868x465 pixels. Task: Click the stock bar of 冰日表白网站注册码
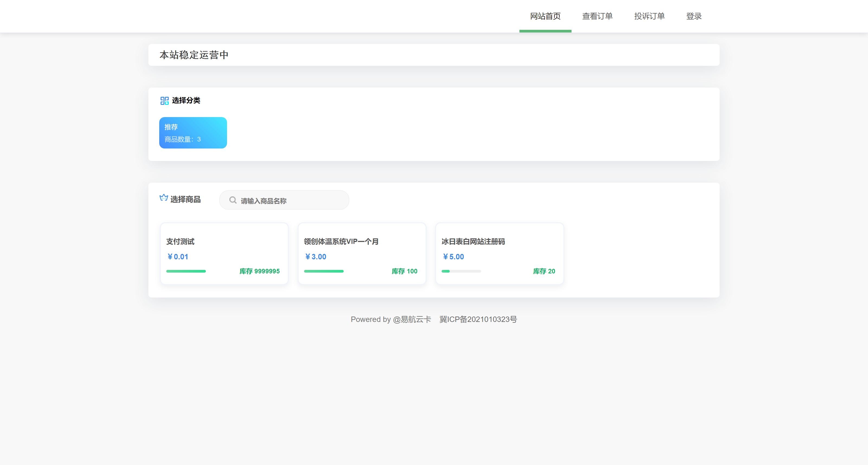[461, 271]
